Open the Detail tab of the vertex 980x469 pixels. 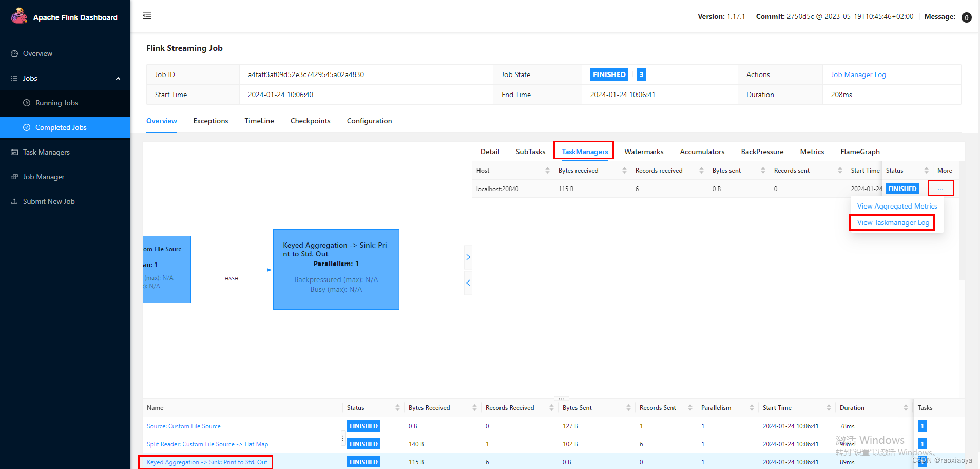[490, 152]
